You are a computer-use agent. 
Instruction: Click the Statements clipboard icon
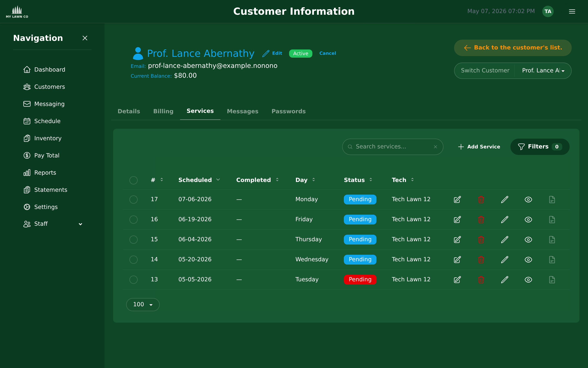(27, 190)
